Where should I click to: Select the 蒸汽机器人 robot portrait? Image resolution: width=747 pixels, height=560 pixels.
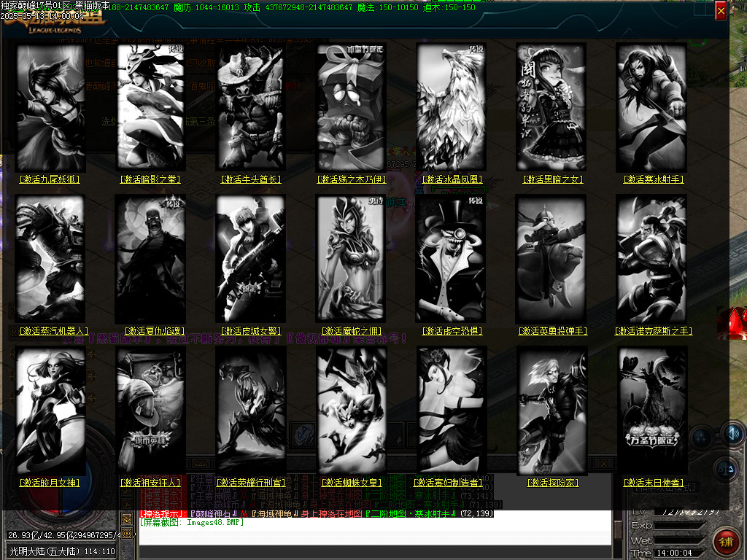(50, 258)
